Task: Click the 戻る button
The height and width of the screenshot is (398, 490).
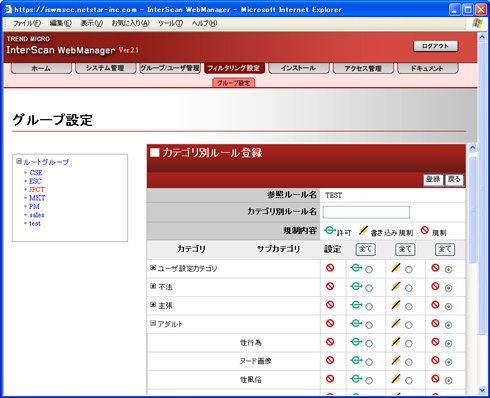Action: (x=454, y=180)
